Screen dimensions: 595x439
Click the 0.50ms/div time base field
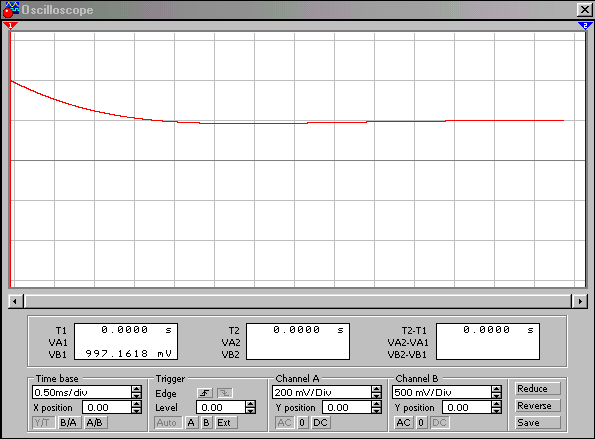82,392
